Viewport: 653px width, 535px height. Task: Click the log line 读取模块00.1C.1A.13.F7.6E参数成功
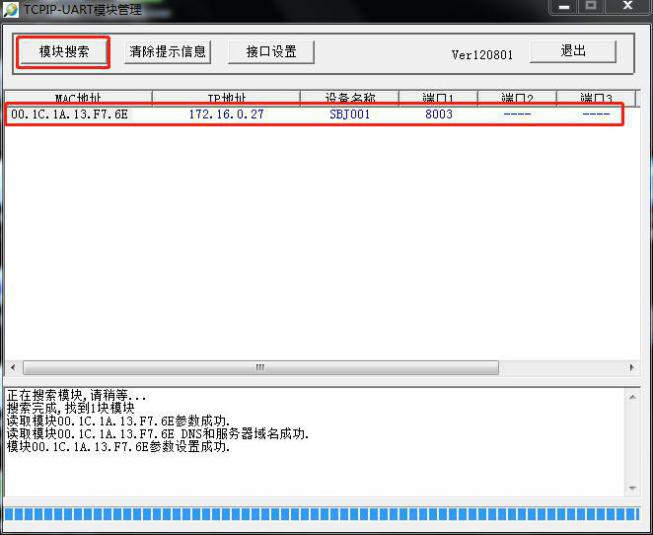pyautogui.click(x=118, y=421)
